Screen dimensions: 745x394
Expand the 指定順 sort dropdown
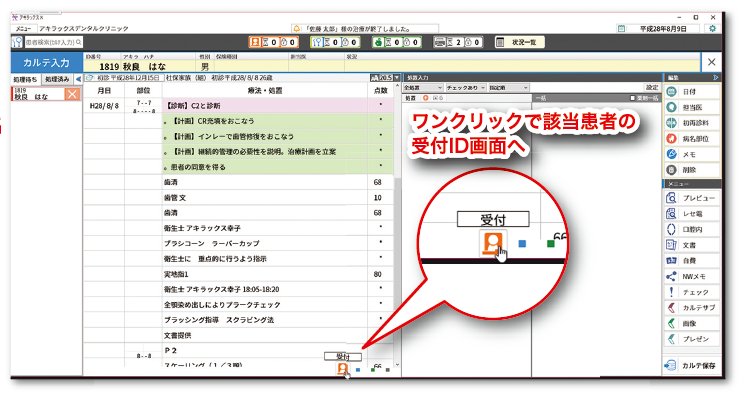508,87
